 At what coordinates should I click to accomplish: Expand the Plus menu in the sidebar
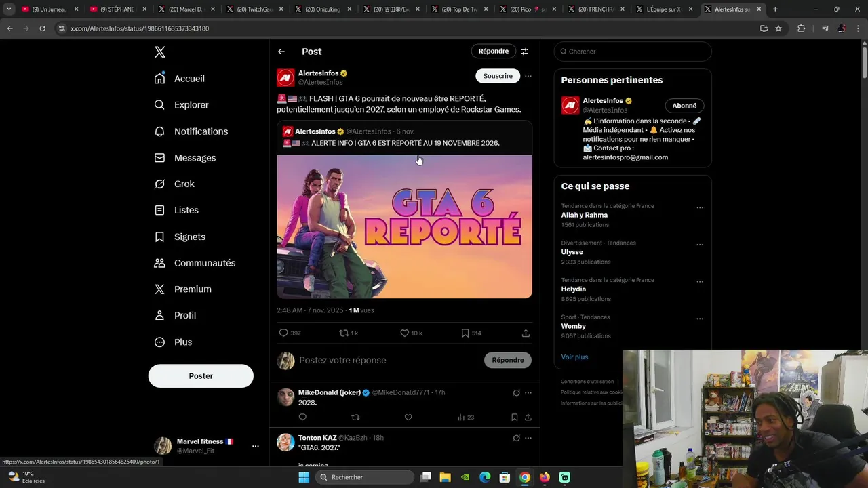(x=173, y=342)
